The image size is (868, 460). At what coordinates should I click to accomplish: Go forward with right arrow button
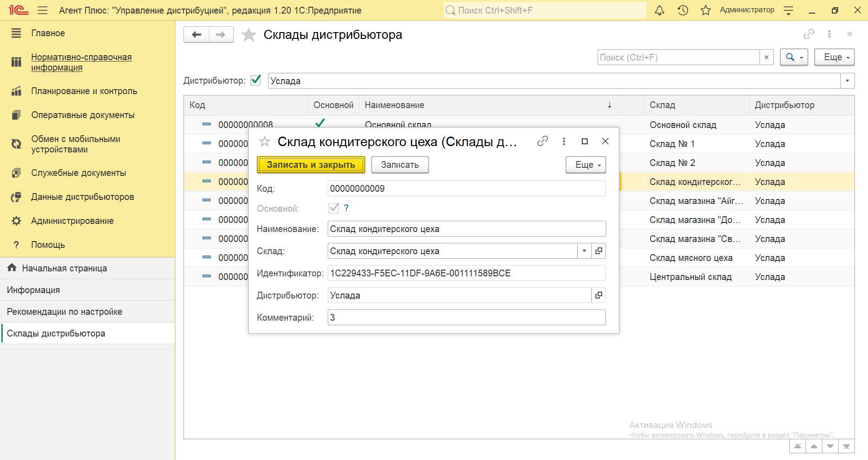221,34
